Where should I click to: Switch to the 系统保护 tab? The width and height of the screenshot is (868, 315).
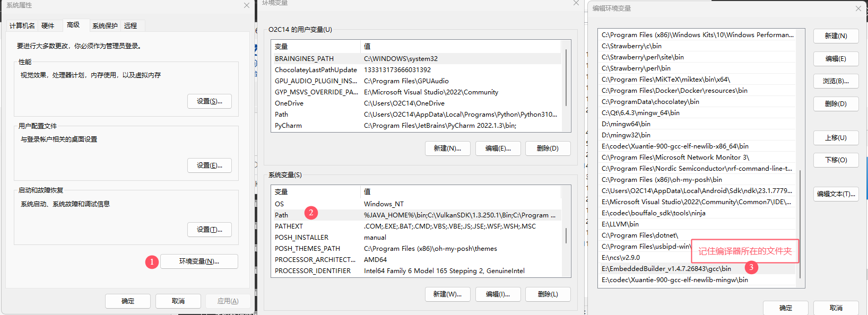pyautogui.click(x=105, y=25)
